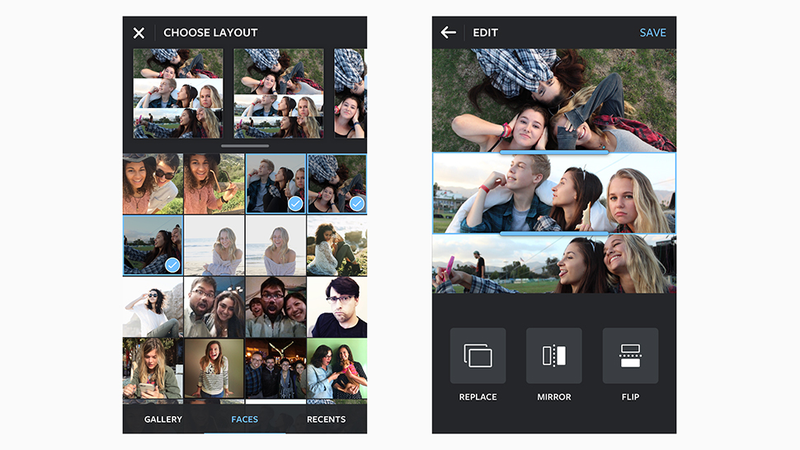The image size is (800, 450).
Task: Tap the Replace icon button
Action: (478, 356)
